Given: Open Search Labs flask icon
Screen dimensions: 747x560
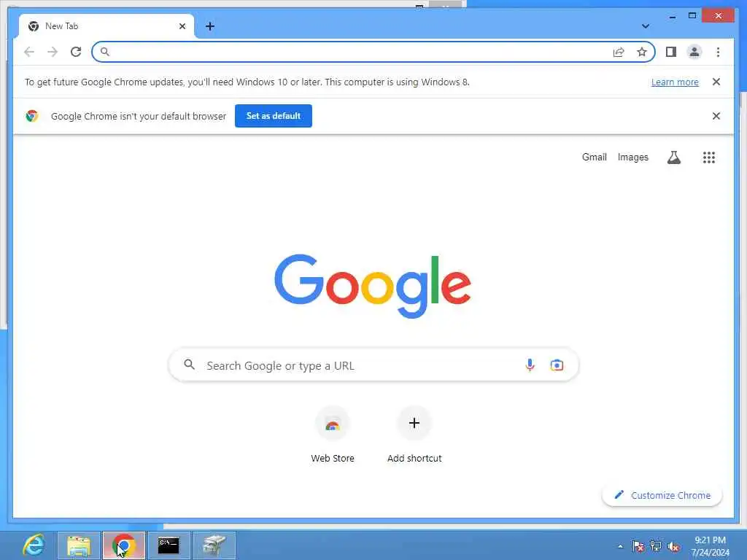Looking at the screenshot, I should 673,157.
